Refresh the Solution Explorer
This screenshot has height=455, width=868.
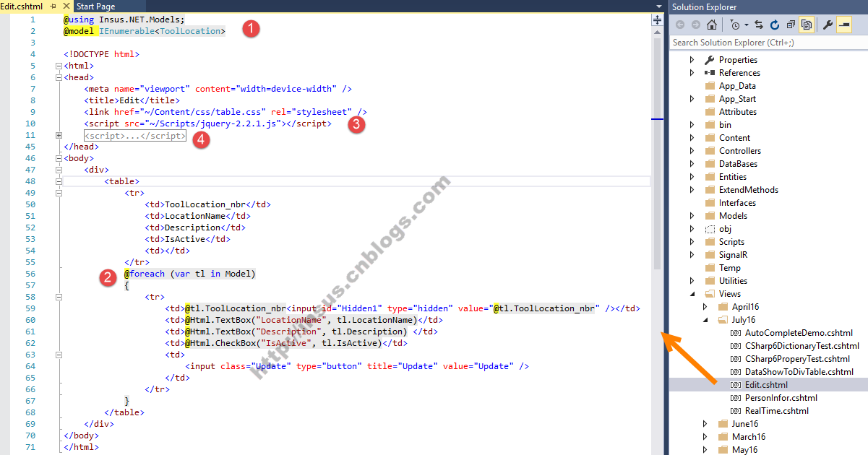coord(775,25)
